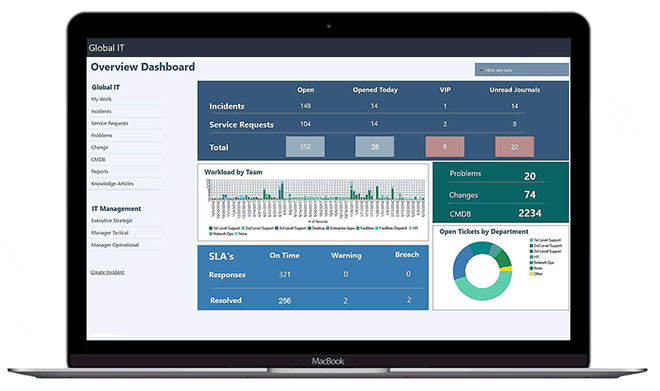Open the Change sidebar item

[x=100, y=147]
